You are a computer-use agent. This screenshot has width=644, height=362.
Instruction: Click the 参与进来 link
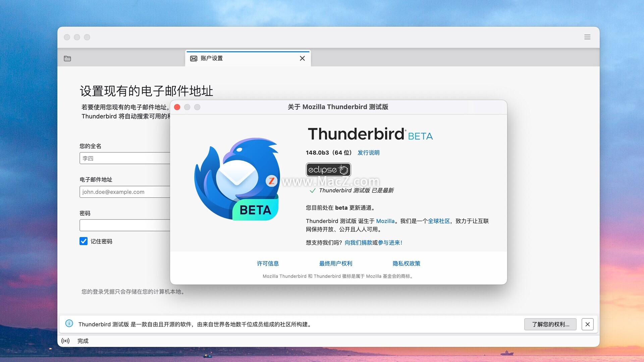point(389,243)
